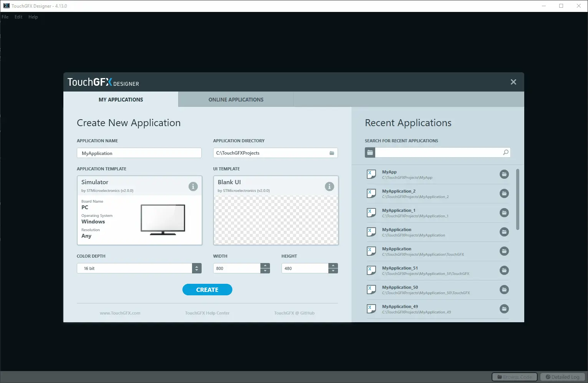Increase the width value by one step
This screenshot has height=383, width=588.
click(x=265, y=266)
